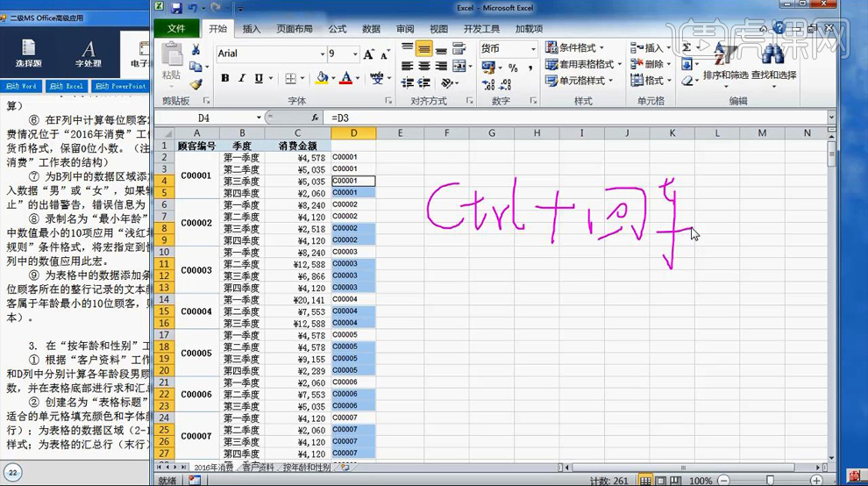Apply Underline formatting button
The width and height of the screenshot is (868, 486).
point(259,78)
